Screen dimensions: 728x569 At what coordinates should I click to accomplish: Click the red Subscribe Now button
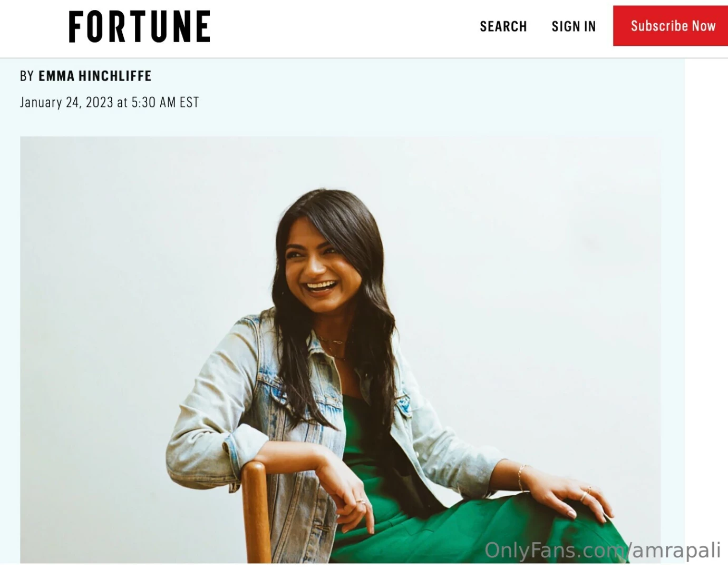[x=671, y=26]
